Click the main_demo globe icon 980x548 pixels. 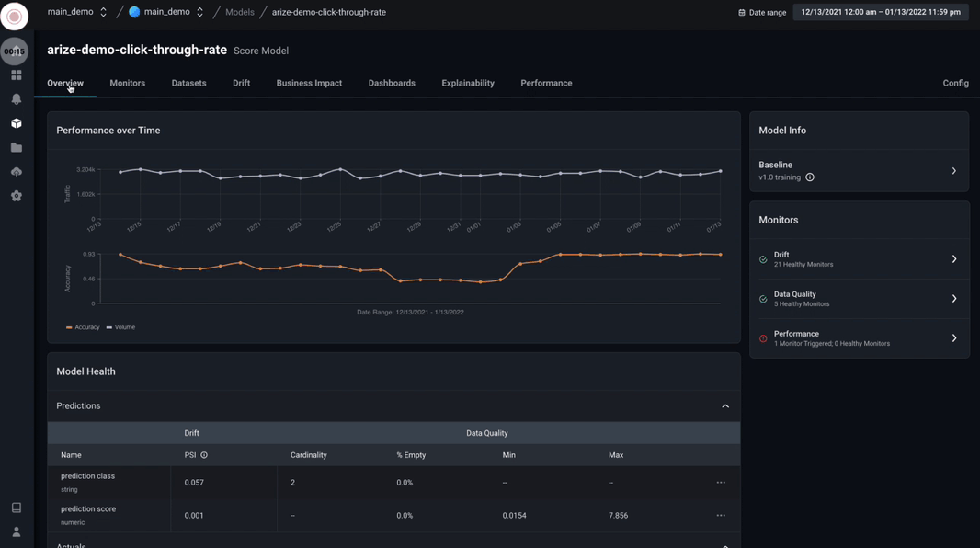(134, 12)
